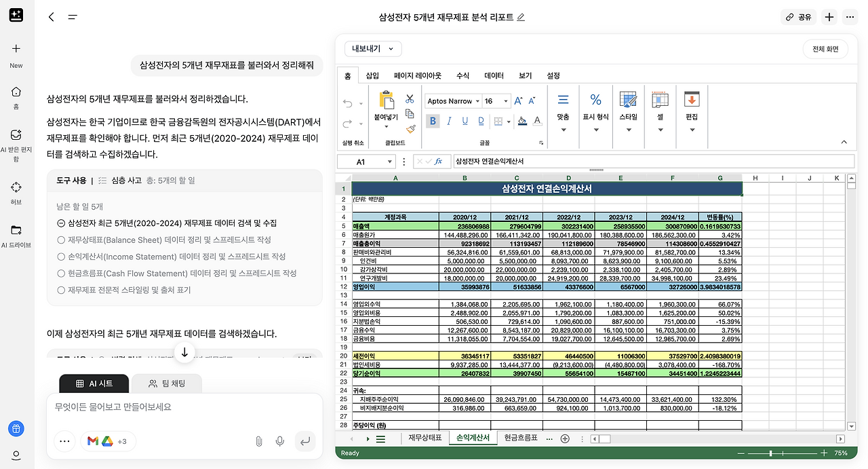The width and height of the screenshot is (868, 469).
Task: Click the plus icon beside 공유
Action: (x=829, y=17)
